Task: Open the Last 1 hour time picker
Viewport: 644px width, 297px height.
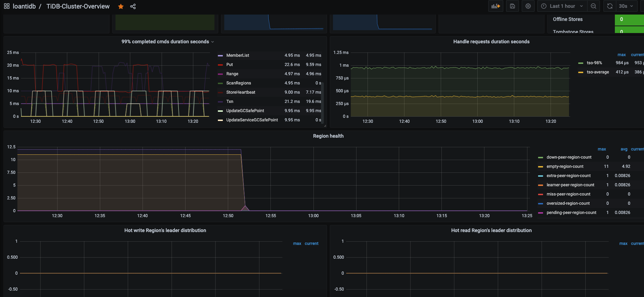Action: pyautogui.click(x=562, y=6)
